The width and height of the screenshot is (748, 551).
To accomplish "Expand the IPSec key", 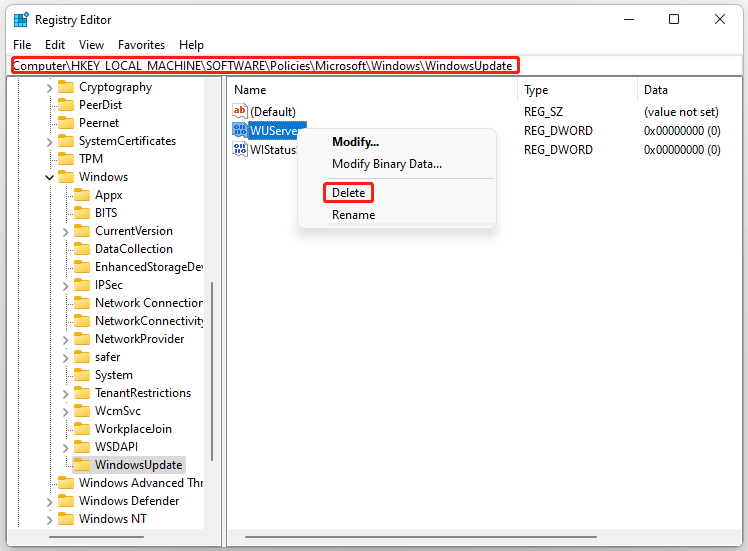I will [x=66, y=286].
